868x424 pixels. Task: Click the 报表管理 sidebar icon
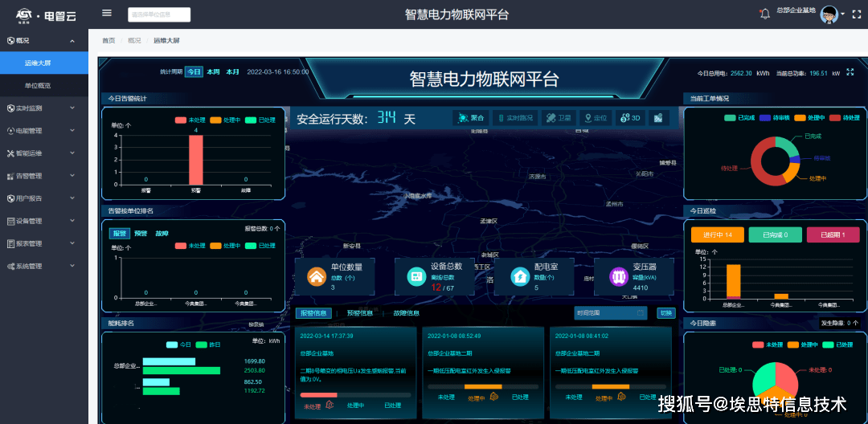[10, 244]
